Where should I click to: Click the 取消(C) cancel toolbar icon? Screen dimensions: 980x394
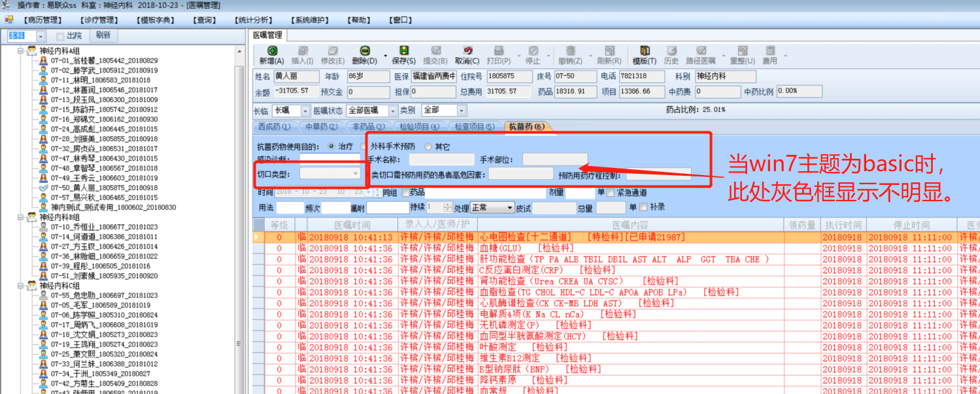[x=467, y=51]
